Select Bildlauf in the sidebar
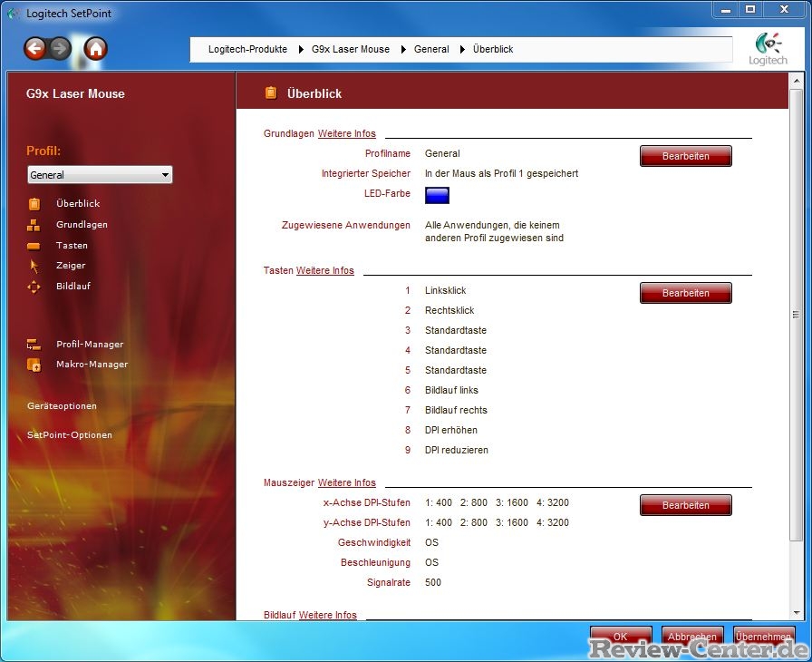 (x=73, y=286)
